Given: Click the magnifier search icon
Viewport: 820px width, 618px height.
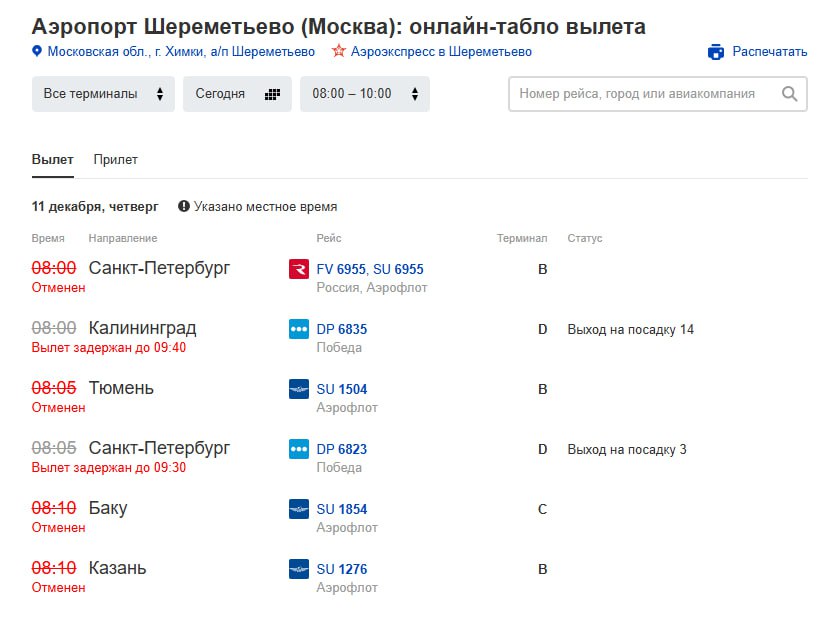Looking at the screenshot, I should 789,94.
